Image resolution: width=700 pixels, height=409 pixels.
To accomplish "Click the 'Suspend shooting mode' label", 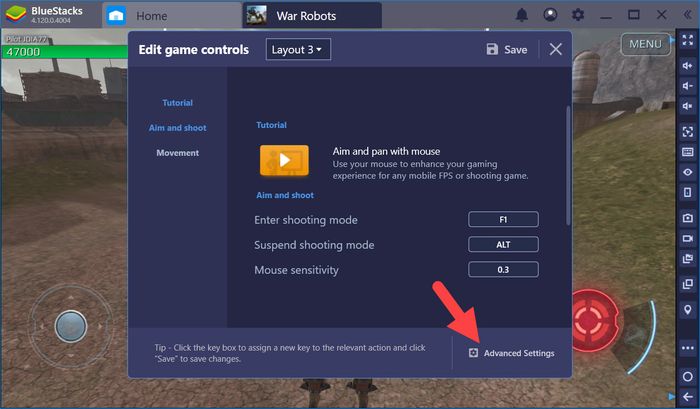I will point(314,245).
